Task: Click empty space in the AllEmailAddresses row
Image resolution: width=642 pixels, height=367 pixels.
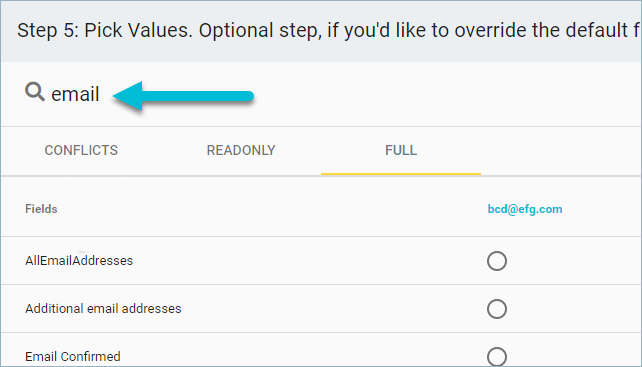Action: point(307,261)
